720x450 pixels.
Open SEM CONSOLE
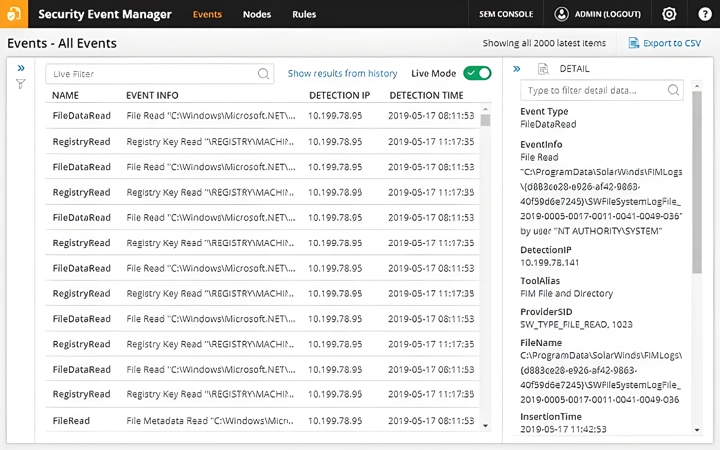click(506, 14)
